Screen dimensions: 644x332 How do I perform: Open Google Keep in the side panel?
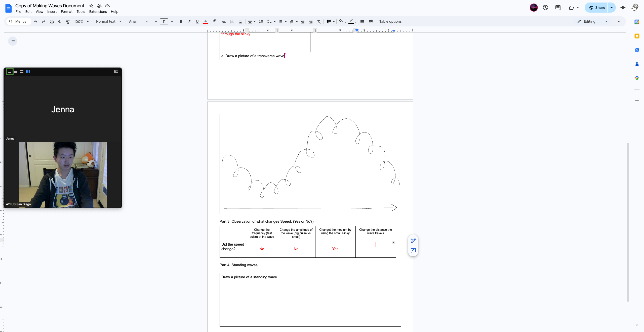pyautogui.click(x=637, y=36)
